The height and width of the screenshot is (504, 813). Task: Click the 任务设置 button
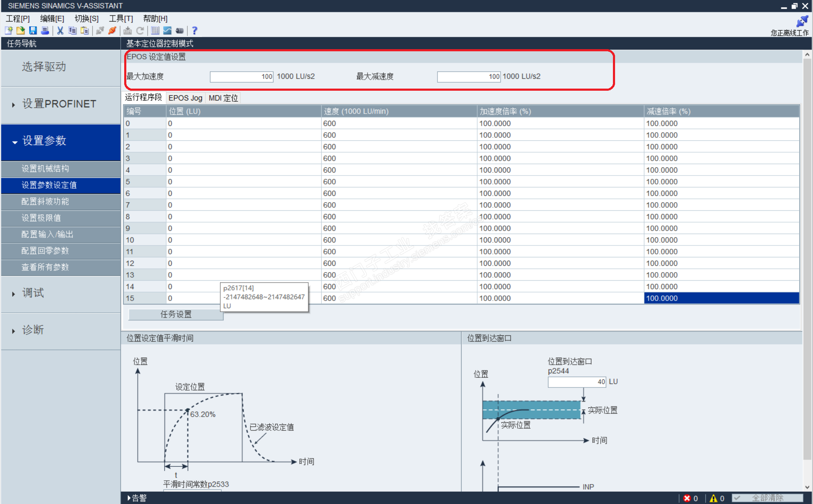click(x=176, y=315)
